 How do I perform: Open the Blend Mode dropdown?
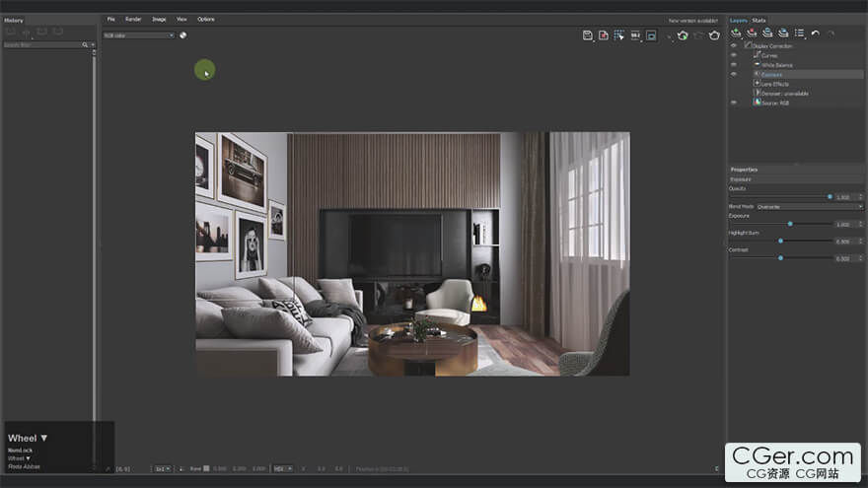coord(809,206)
